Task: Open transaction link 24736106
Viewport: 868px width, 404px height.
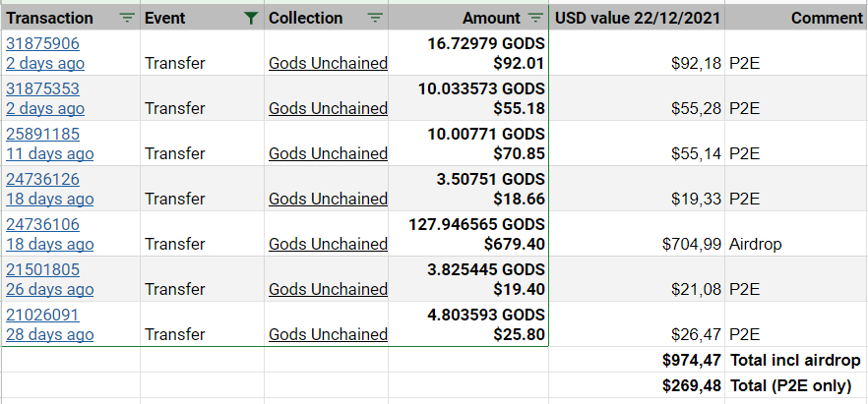Action: [x=42, y=224]
